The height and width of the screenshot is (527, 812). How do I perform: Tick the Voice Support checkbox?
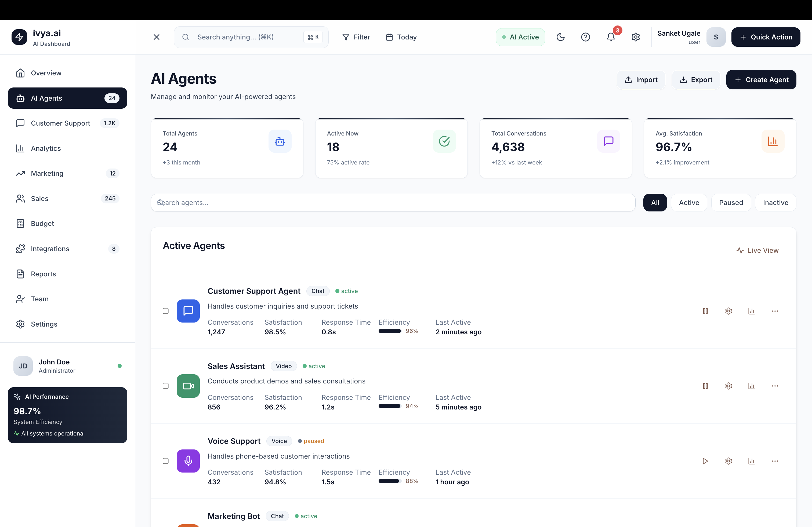pos(165,461)
